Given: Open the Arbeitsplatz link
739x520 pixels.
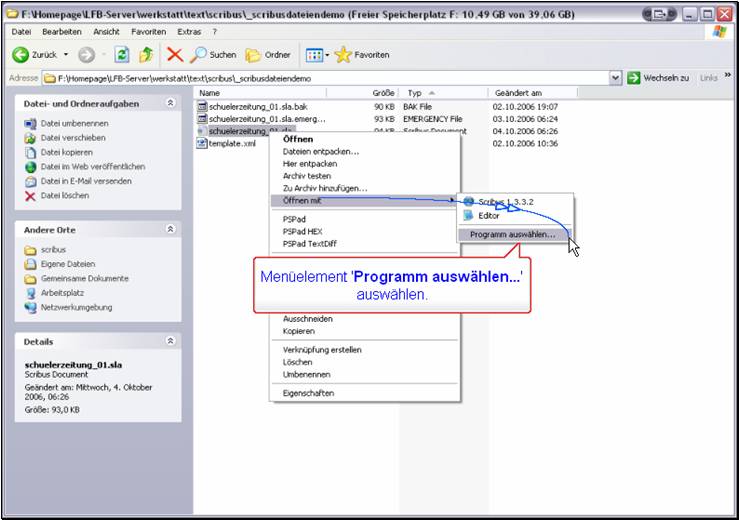Looking at the screenshot, I should pyautogui.click(x=62, y=293).
